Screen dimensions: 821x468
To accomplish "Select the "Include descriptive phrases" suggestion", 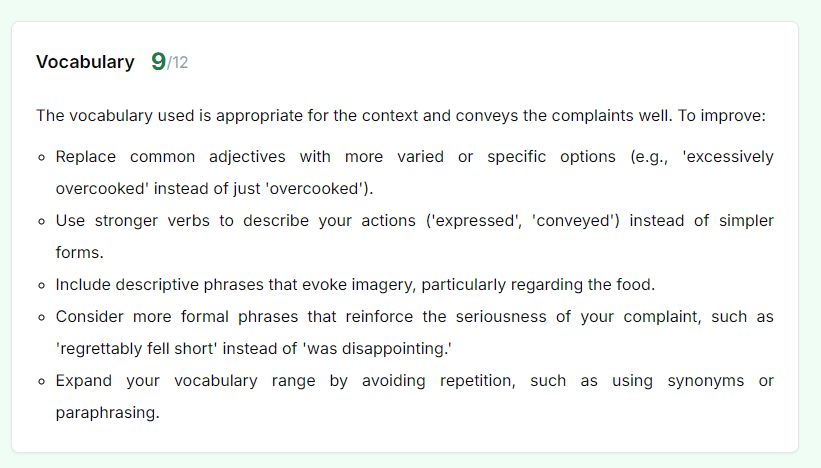I will point(355,285).
